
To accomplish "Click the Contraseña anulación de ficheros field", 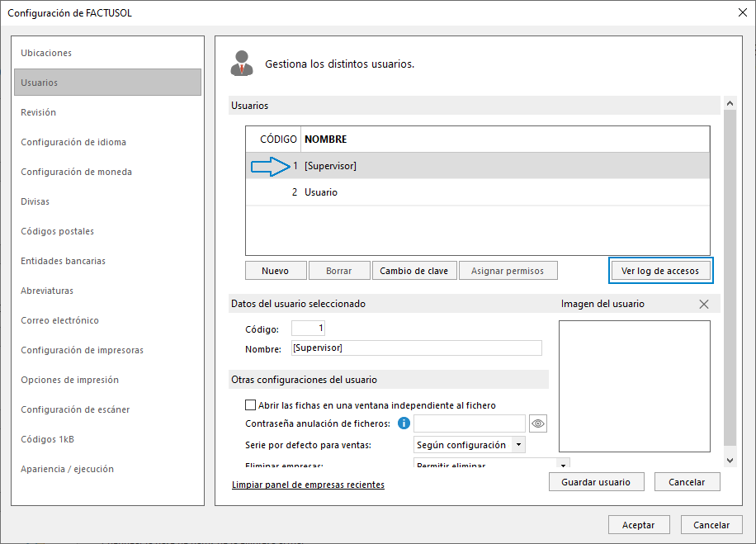I will pos(469,423).
